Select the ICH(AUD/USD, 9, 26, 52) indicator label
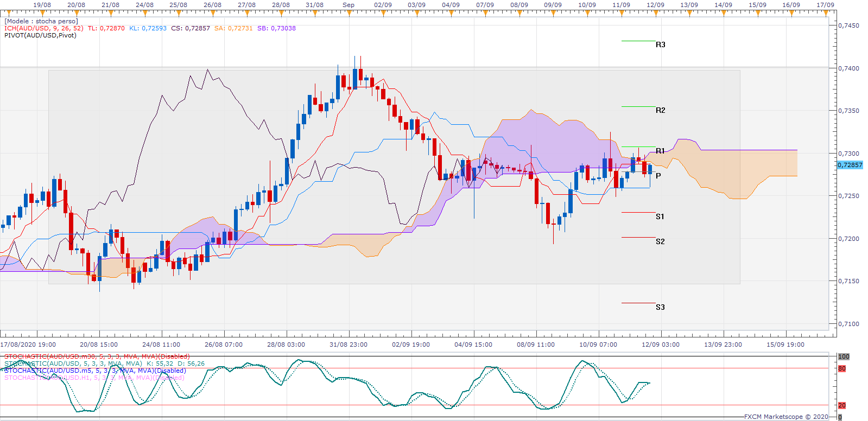868x421 pixels. pyautogui.click(x=44, y=28)
